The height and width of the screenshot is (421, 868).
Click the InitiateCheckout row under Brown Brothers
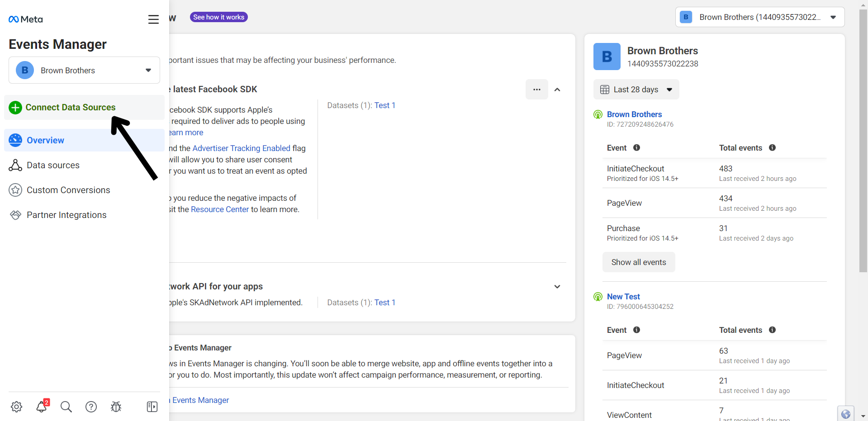(x=715, y=173)
